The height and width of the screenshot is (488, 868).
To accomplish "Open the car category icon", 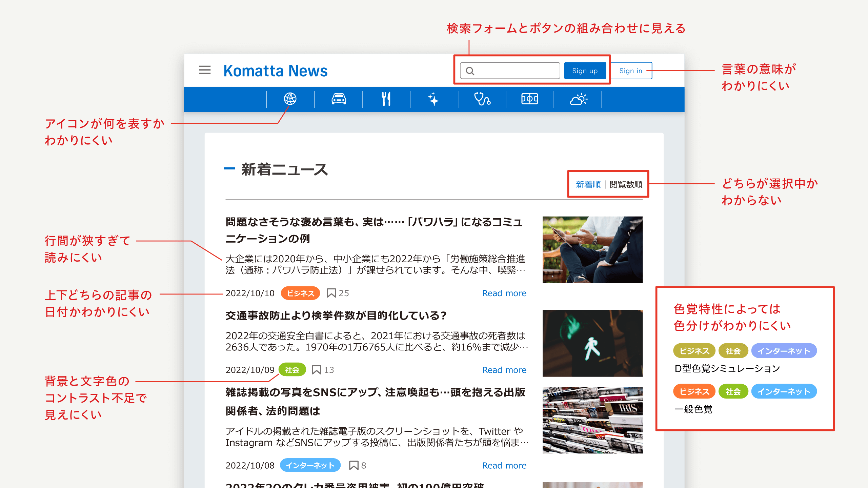I will [339, 99].
